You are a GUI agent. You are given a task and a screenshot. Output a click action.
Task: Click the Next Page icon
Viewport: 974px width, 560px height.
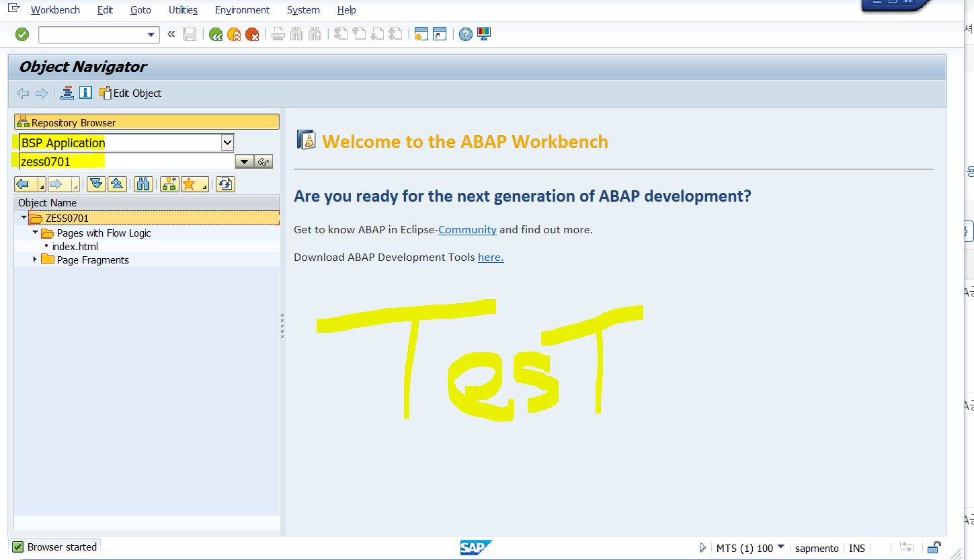point(377,34)
